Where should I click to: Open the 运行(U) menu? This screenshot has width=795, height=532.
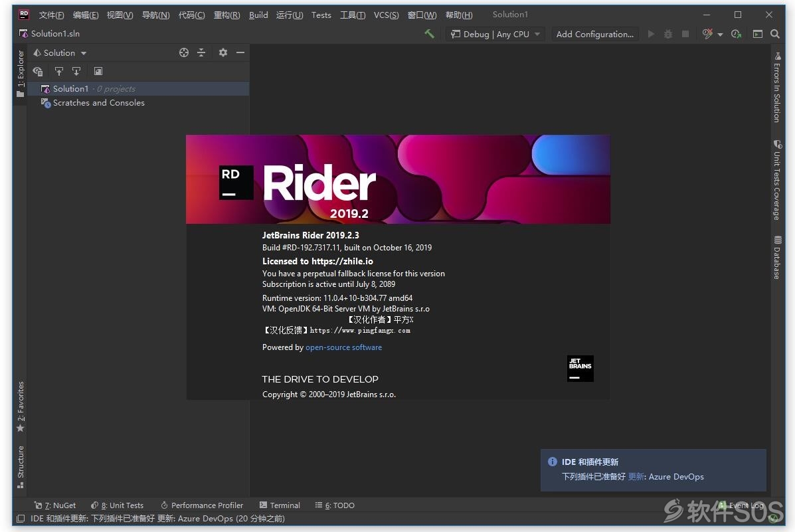tap(290, 15)
